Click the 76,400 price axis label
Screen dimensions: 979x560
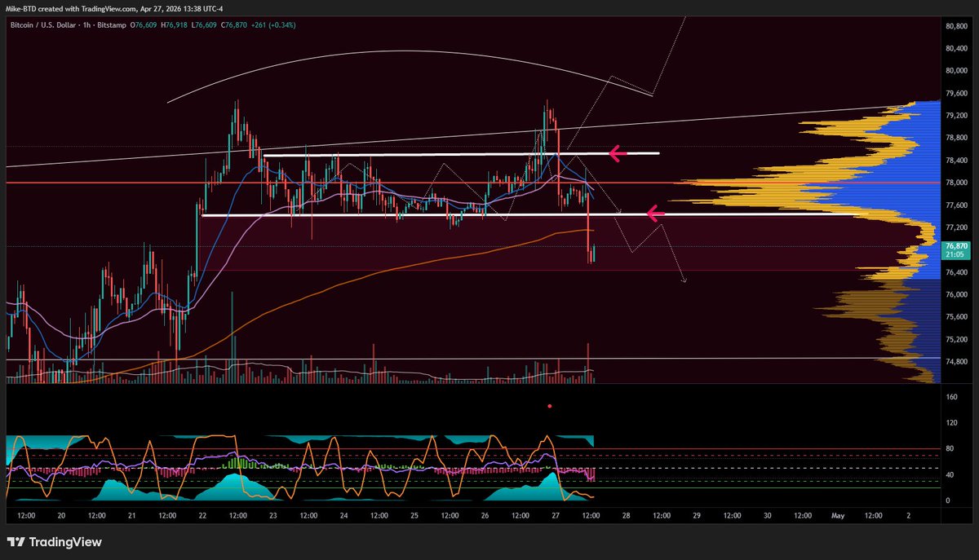(956, 272)
